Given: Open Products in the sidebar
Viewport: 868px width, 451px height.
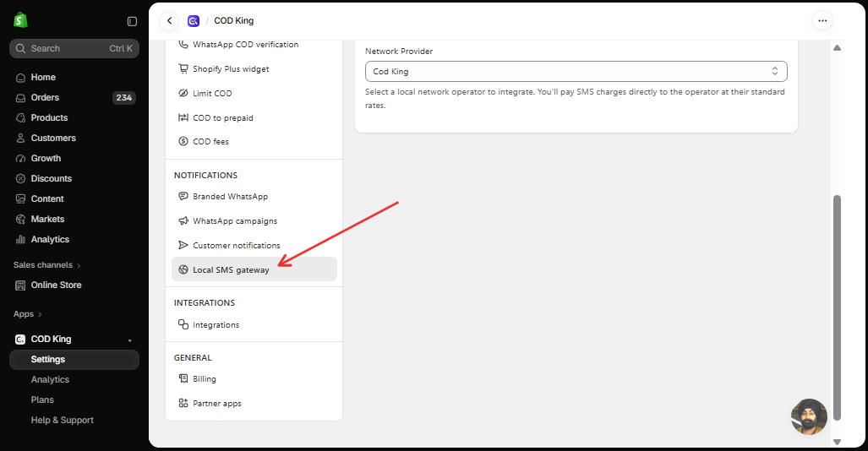Looking at the screenshot, I should pyautogui.click(x=74, y=118).
